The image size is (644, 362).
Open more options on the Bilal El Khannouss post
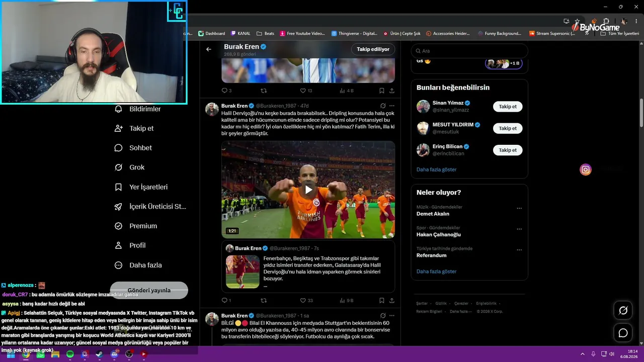pyautogui.click(x=392, y=316)
